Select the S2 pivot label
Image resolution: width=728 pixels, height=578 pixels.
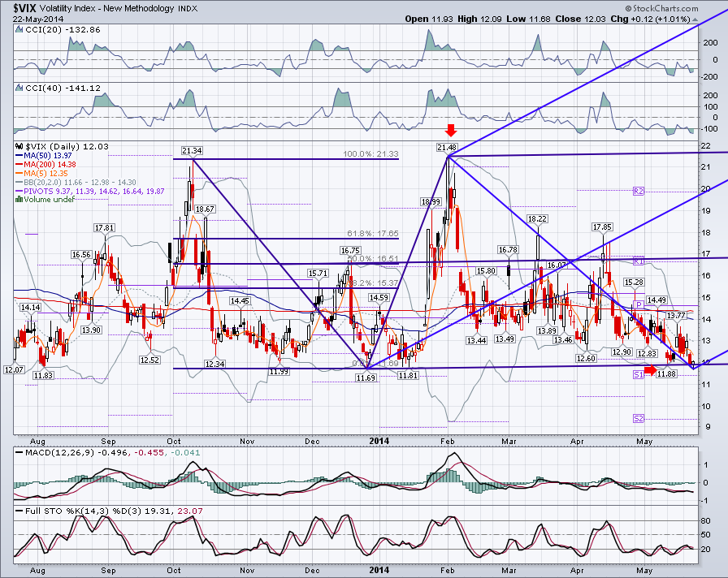click(x=639, y=419)
